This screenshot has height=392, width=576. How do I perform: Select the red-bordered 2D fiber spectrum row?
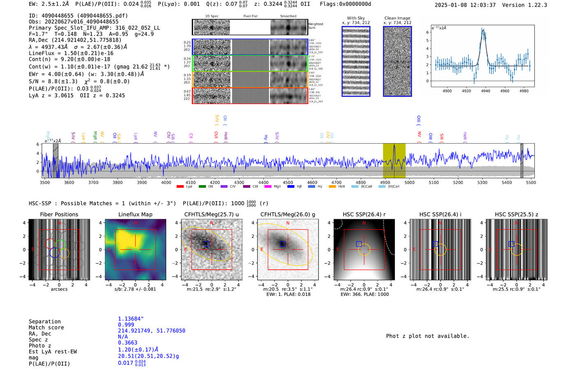click(250, 95)
